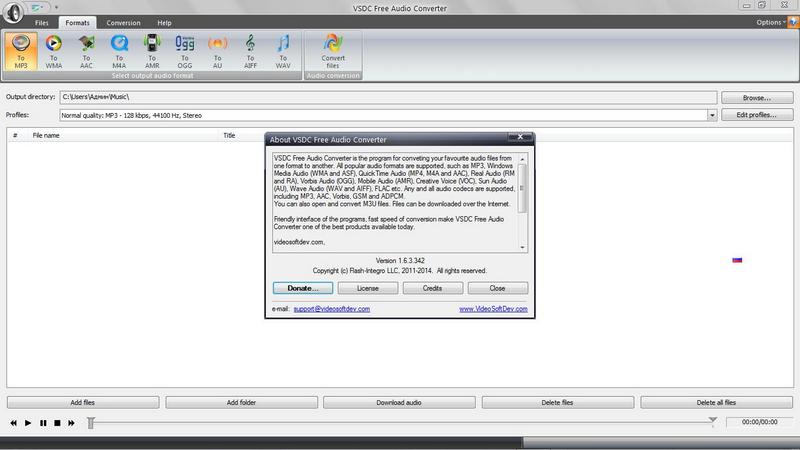Click the playback seek slider handle
This screenshot has height=450, width=800.
coord(91,423)
